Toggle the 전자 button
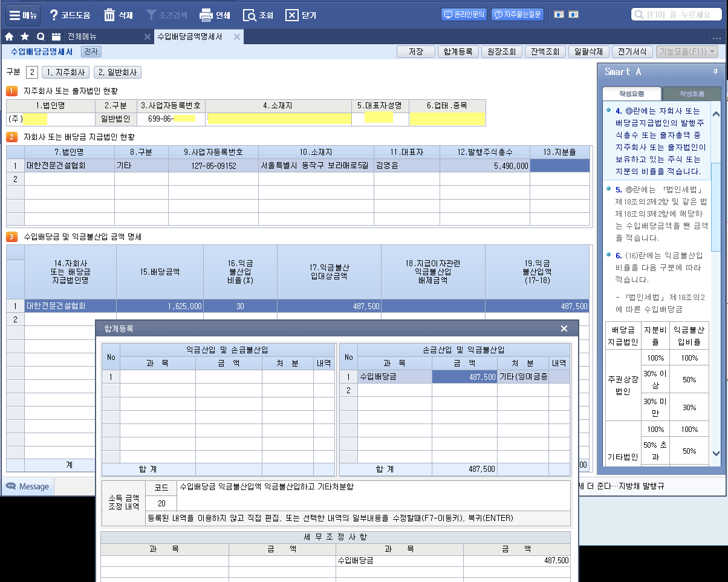This screenshot has height=582, width=728. coord(91,52)
